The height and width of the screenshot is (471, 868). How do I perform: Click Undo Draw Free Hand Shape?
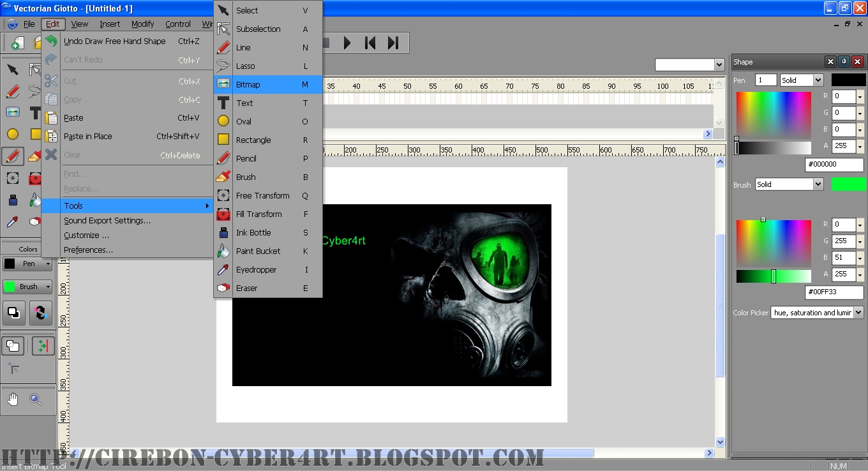[x=115, y=41]
